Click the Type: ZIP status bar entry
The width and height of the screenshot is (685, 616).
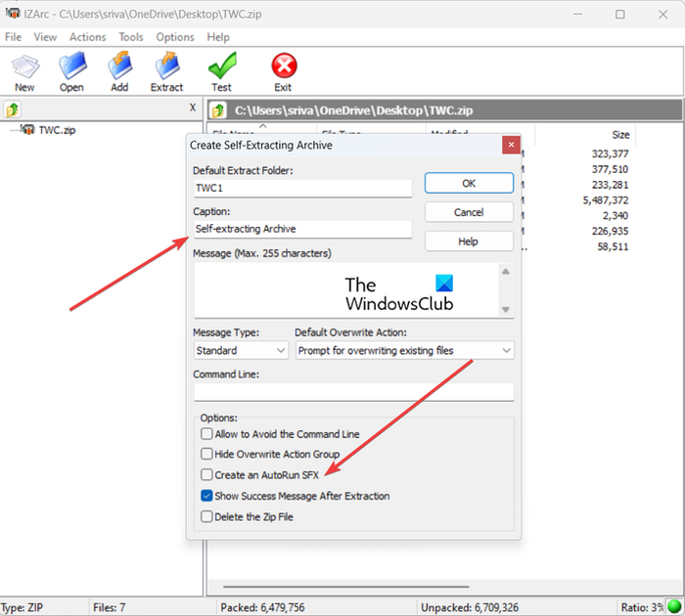pyautogui.click(x=22, y=607)
